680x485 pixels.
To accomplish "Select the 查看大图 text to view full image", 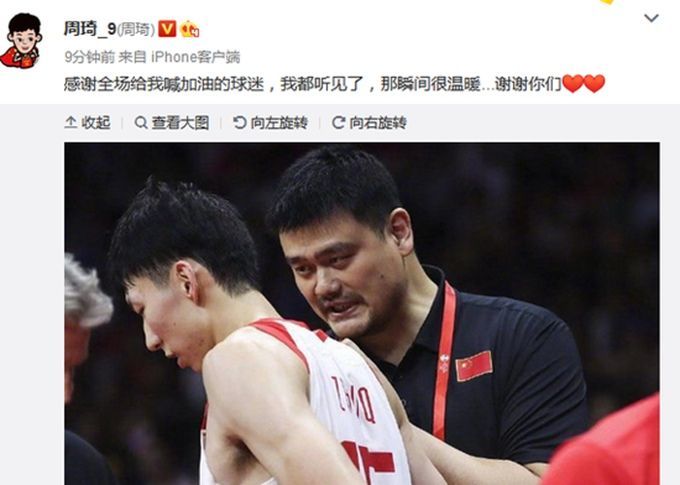I will click(180, 123).
